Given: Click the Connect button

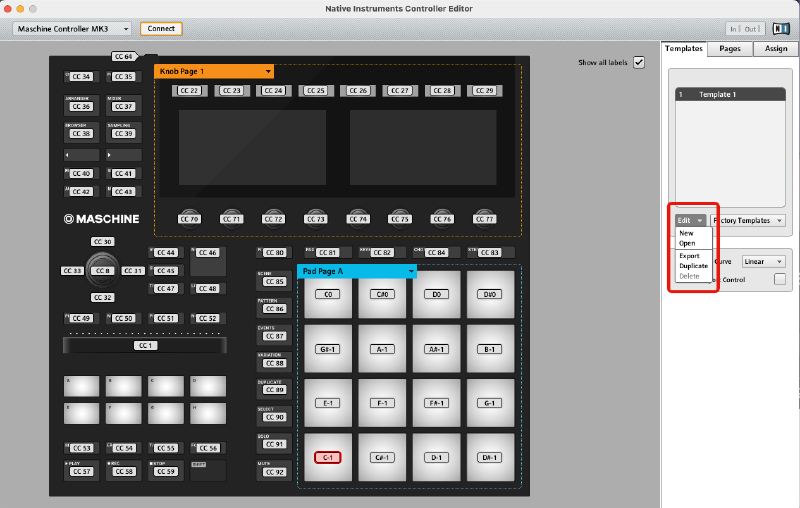Looking at the screenshot, I should tap(161, 29).
